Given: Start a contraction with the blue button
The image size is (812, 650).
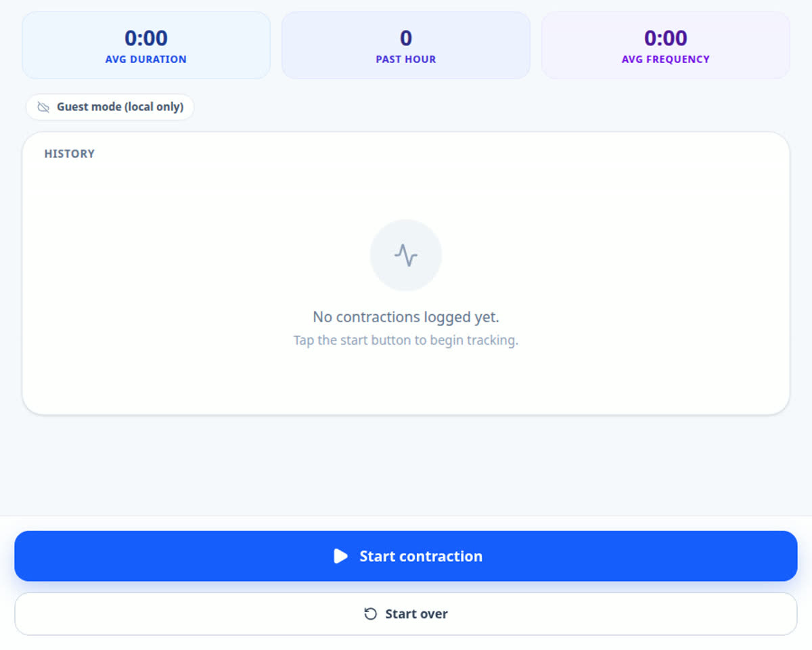Looking at the screenshot, I should point(406,556).
